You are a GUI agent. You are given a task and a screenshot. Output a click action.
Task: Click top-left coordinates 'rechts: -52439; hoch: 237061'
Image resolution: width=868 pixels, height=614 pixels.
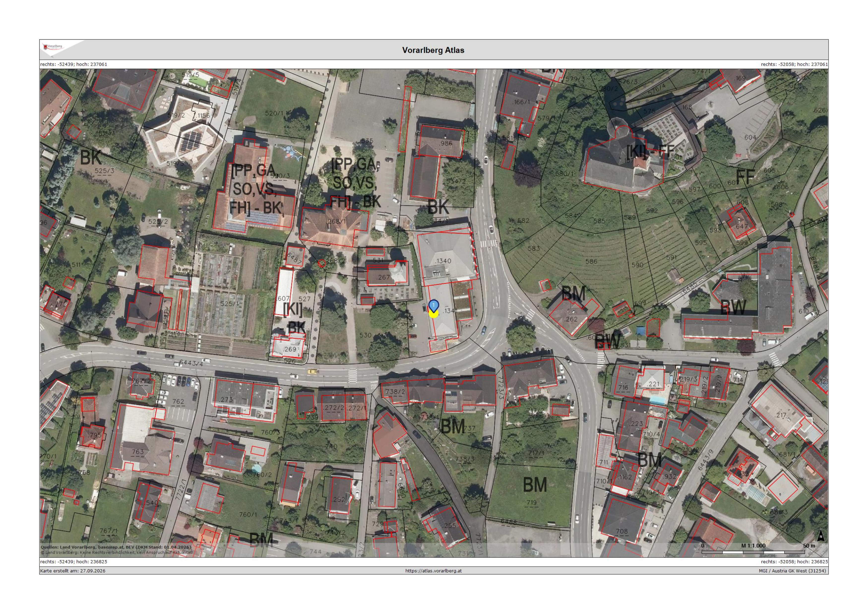(x=74, y=64)
